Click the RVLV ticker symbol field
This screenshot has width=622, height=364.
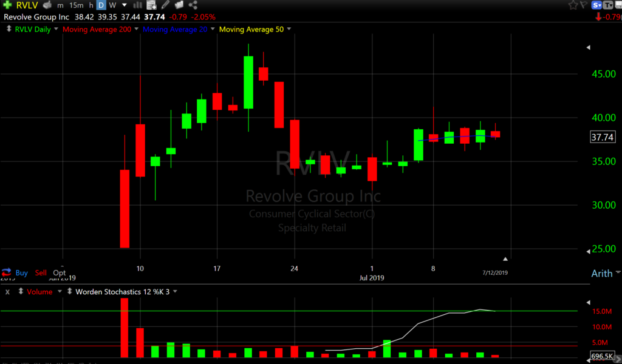27,5
